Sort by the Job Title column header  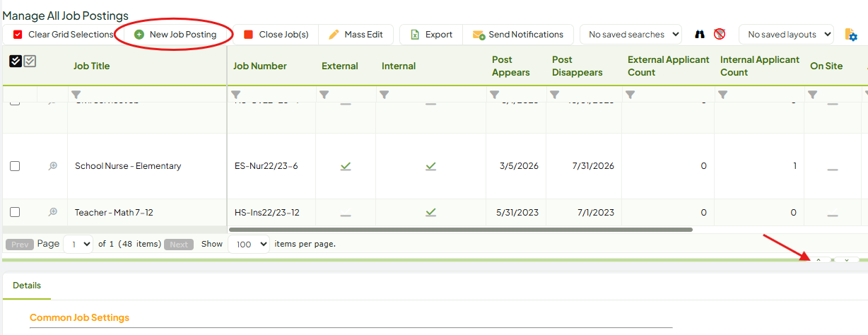(x=92, y=66)
